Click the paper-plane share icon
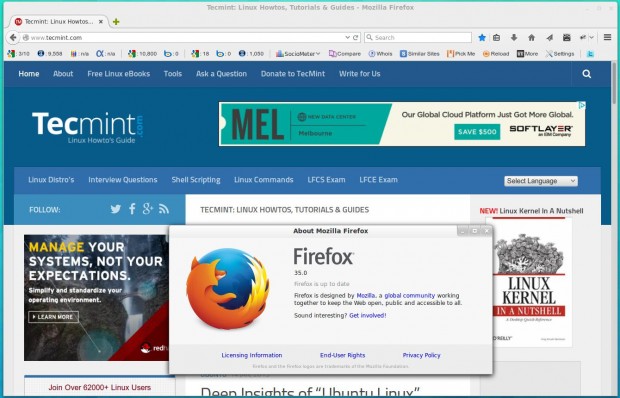 click(549, 38)
